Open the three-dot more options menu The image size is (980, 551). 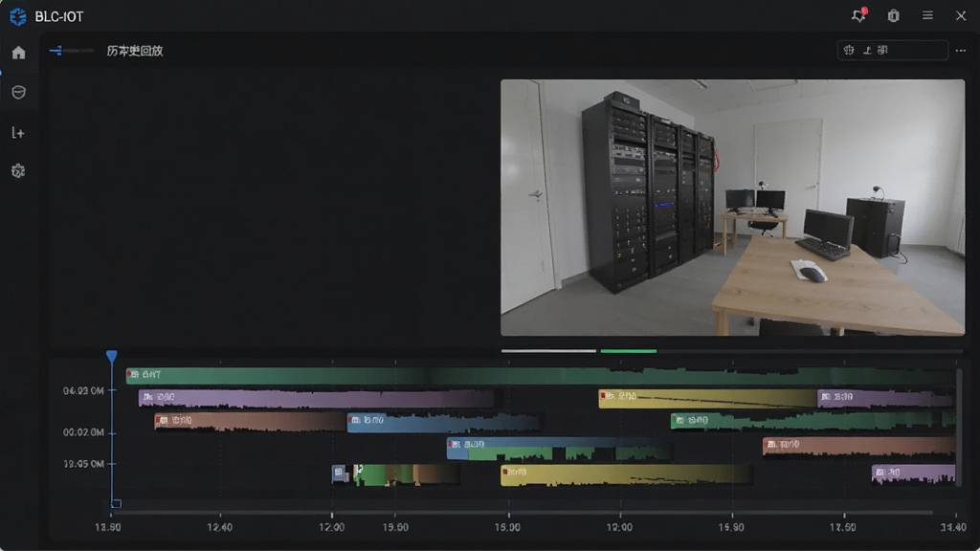point(961,51)
